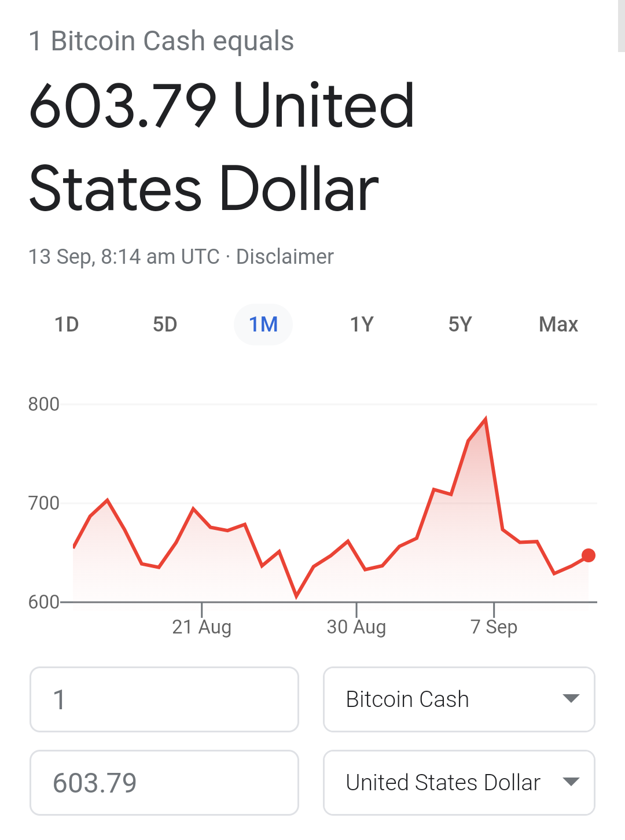
Task: Click the Bitcoin Cash dropdown arrow icon
Action: 571,699
